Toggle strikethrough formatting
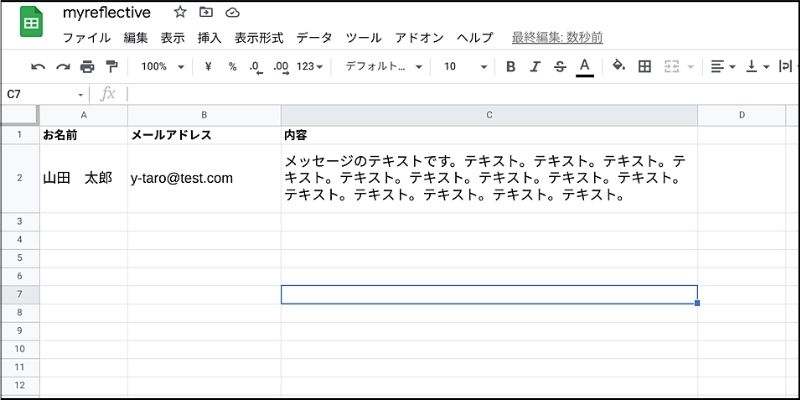The width and height of the screenshot is (800, 400). pos(560,66)
